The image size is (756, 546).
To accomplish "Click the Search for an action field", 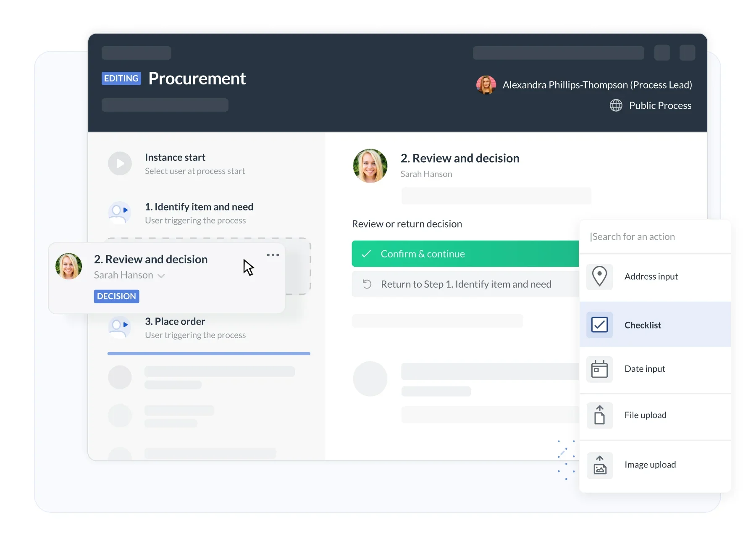I will [655, 237].
